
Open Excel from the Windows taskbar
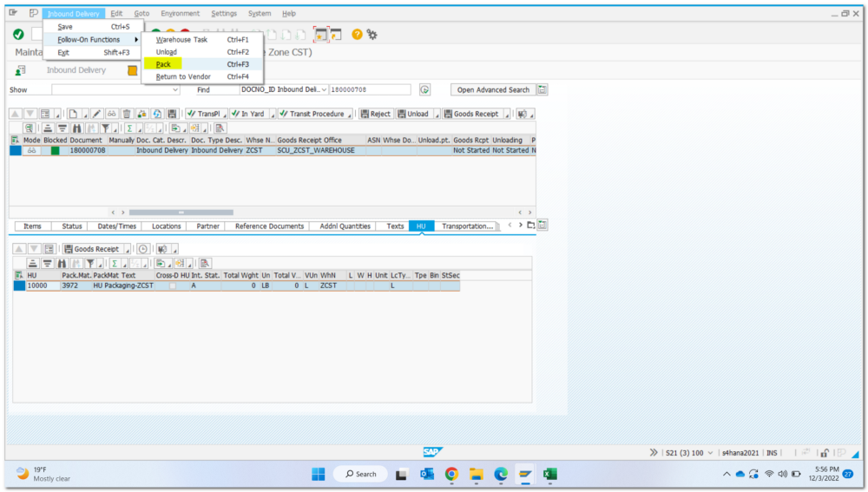pos(549,474)
